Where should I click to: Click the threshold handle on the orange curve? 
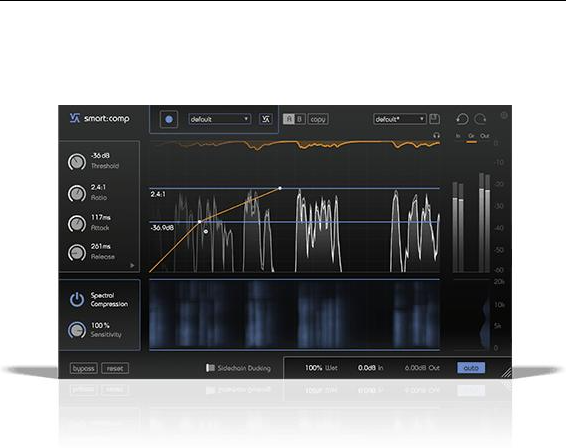pos(199,222)
